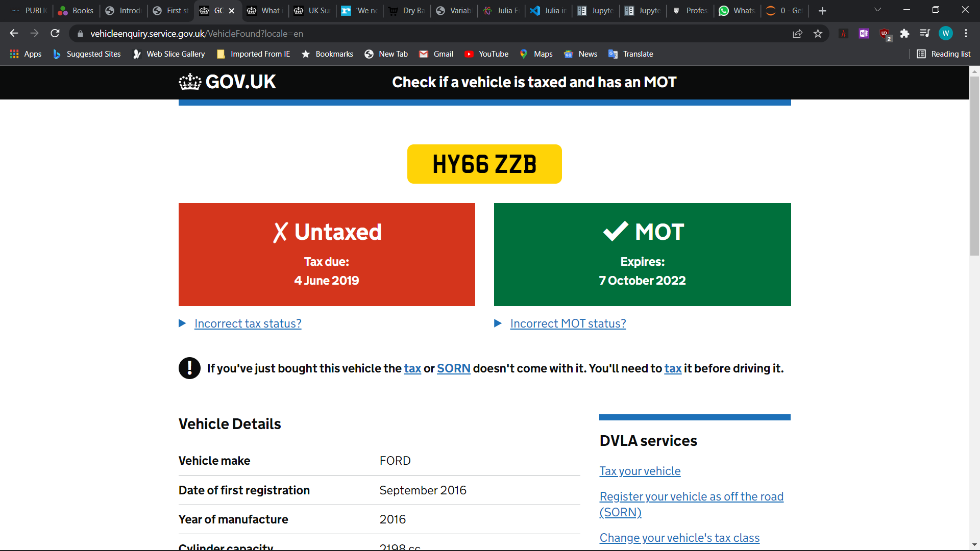The height and width of the screenshot is (551, 980).
Task: Bookmark this page with the star icon
Action: click(x=818, y=34)
